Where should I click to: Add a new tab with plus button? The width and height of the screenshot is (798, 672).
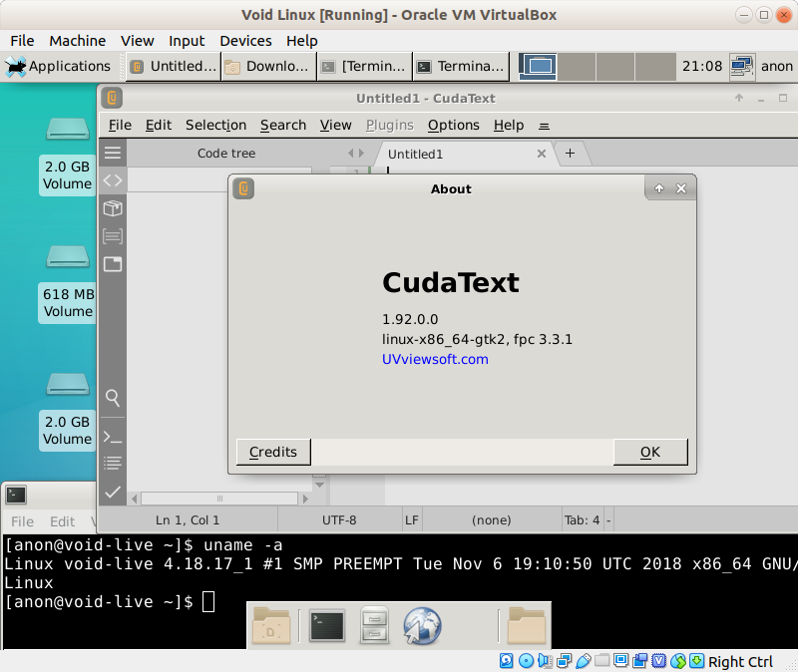571,153
